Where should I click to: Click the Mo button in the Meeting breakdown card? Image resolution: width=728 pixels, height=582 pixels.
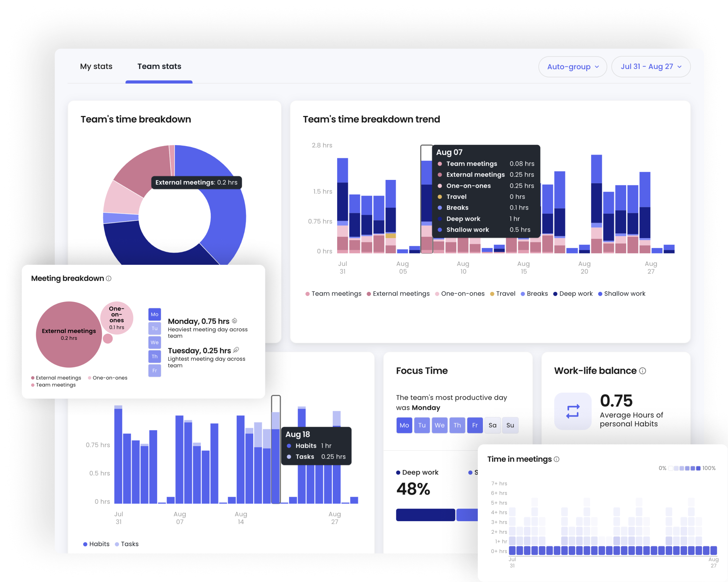pyautogui.click(x=154, y=314)
